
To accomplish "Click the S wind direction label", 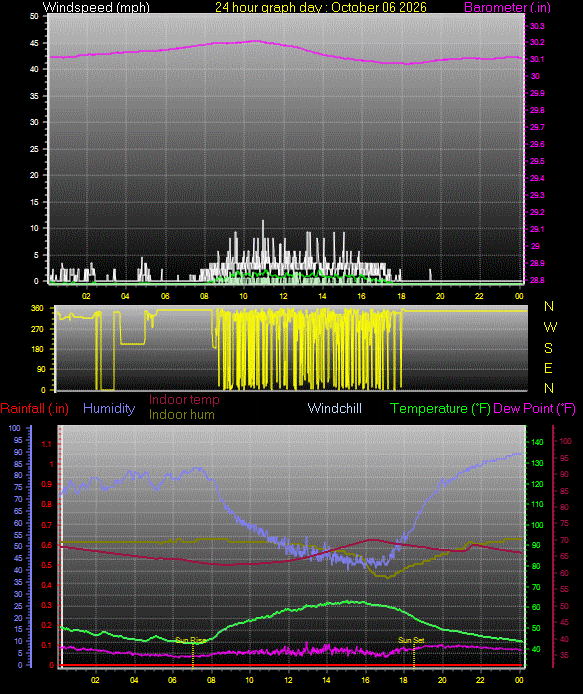I will (548, 348).
